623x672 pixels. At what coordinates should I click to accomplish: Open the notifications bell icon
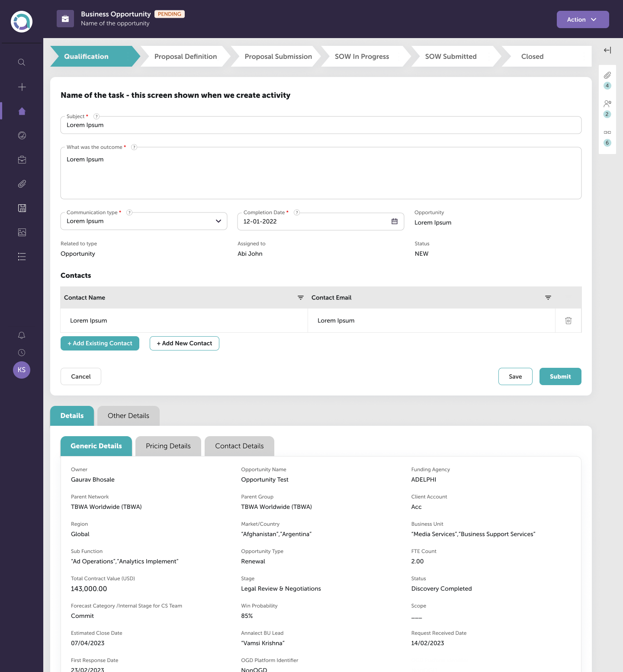pos(22,335)
